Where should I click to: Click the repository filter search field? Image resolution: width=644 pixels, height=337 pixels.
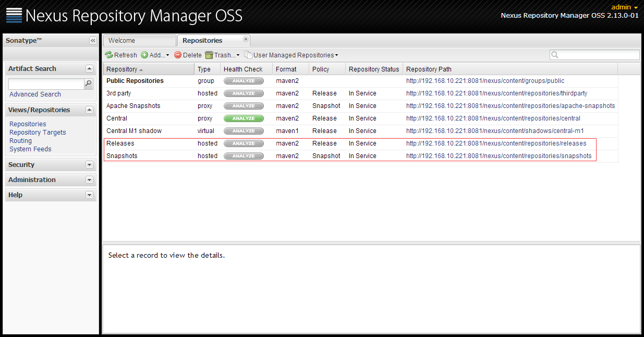pos(599,55)
